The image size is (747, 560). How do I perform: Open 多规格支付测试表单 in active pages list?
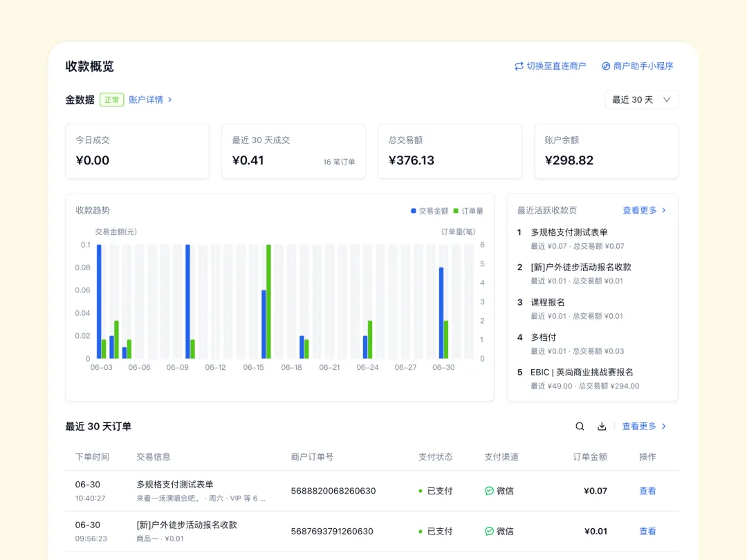569,232
